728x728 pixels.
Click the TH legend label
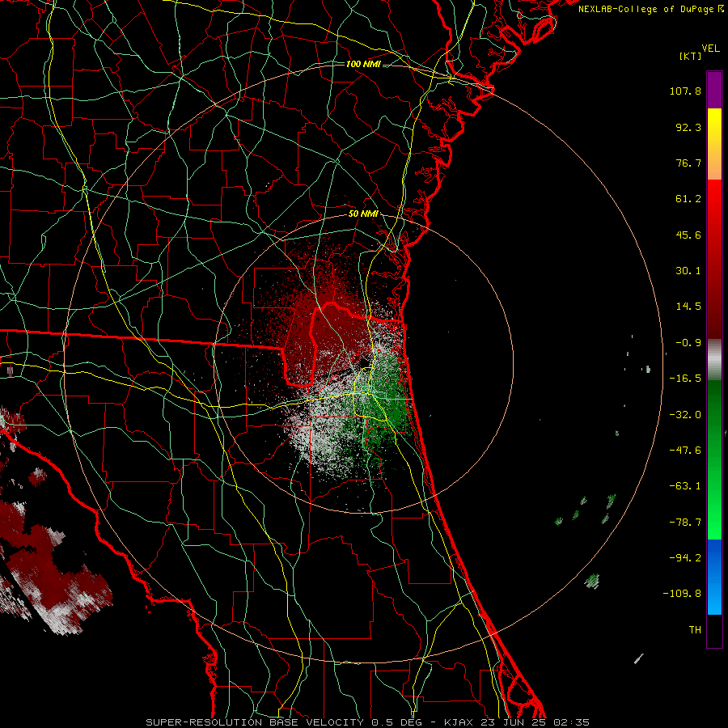tap(695, 630)
